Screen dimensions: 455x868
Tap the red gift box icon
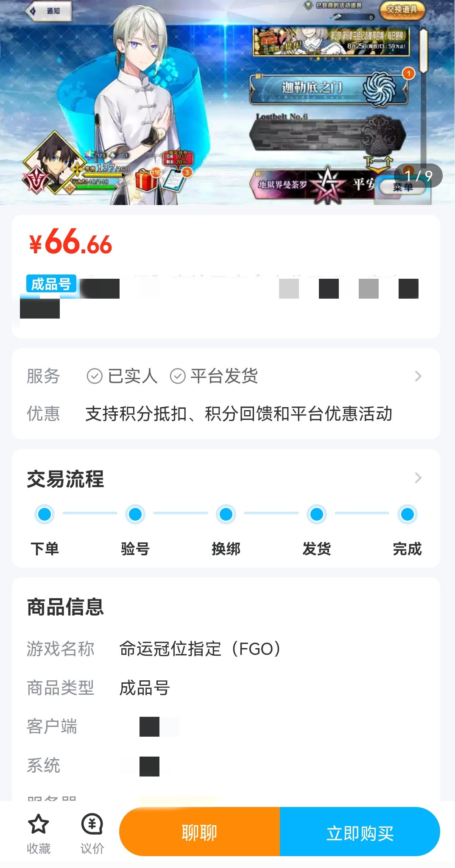click(146, 180)
